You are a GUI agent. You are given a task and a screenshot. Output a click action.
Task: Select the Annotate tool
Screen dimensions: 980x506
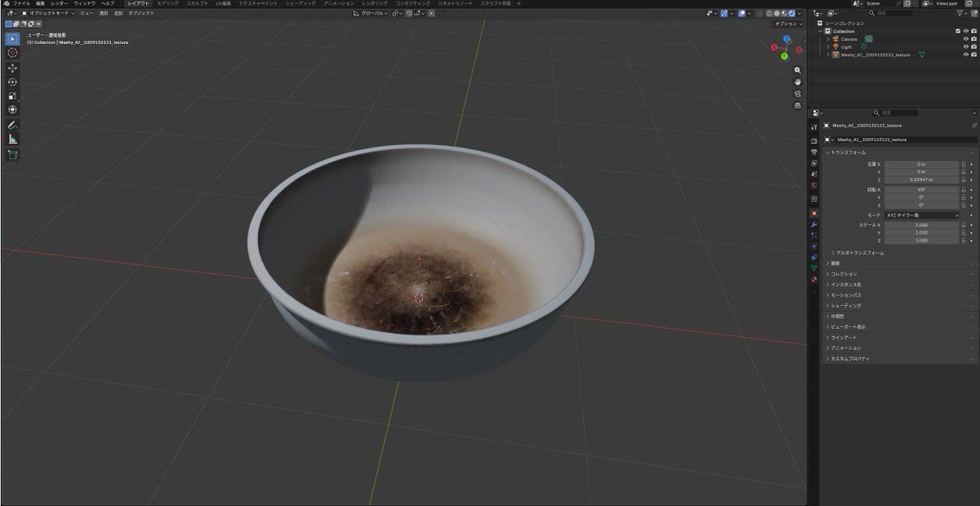pyautogui.click(x=12, y=126)
